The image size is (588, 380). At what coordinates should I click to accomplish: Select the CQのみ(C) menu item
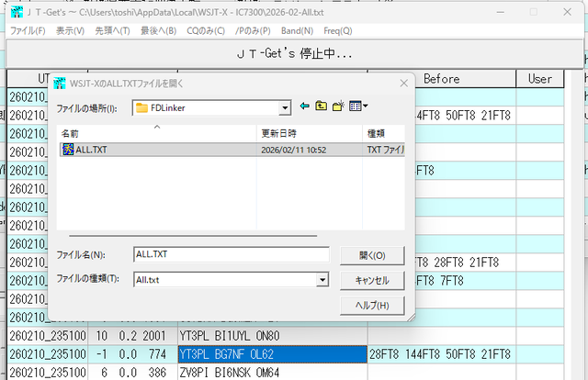pyautogui.click(x=206, y=30)
